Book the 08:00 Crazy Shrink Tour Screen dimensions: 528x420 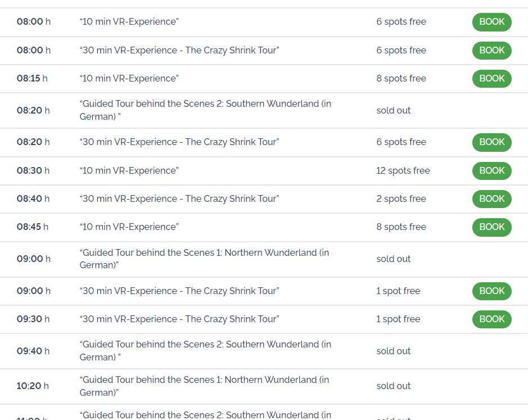pyautogui.click(x=491, y=51)
